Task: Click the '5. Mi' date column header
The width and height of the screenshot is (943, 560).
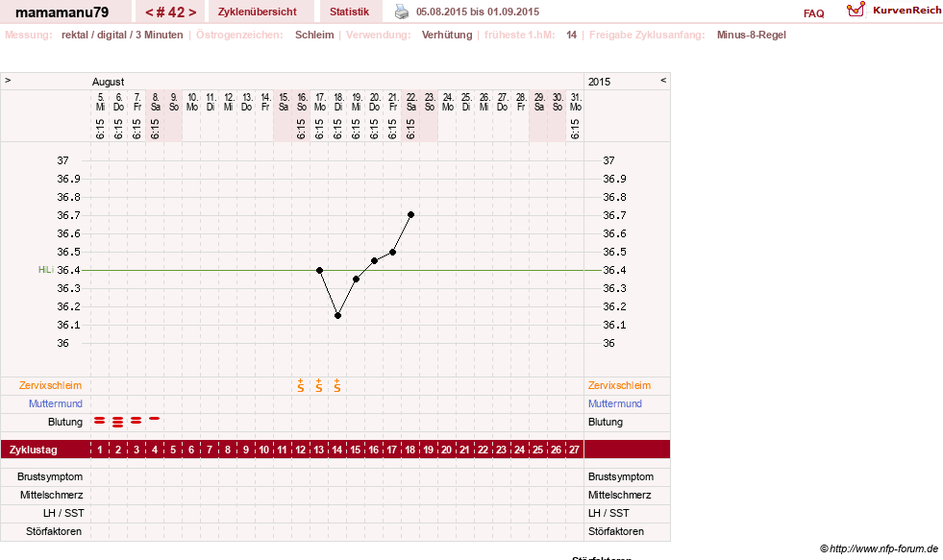Action: tap(100, 102)
